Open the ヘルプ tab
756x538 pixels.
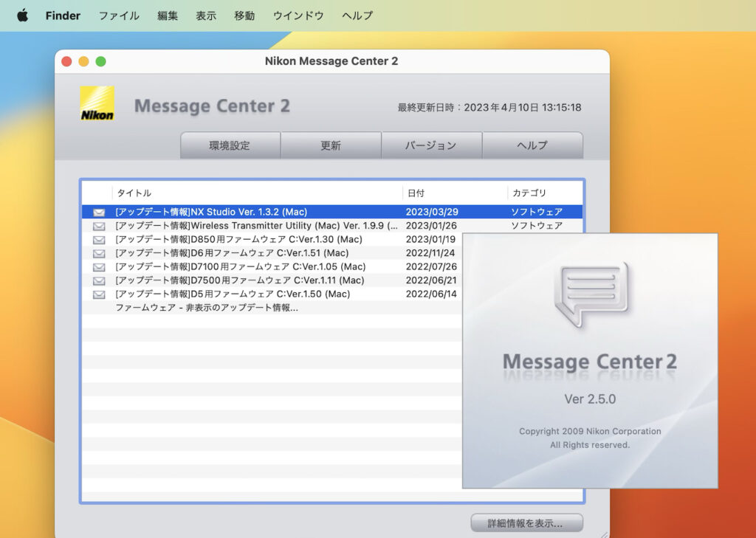coord(532,145)
